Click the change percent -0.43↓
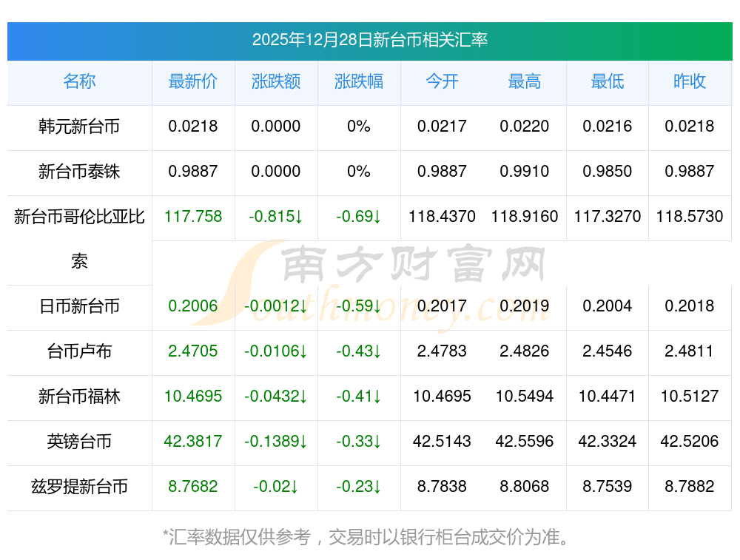 (359, 351)
